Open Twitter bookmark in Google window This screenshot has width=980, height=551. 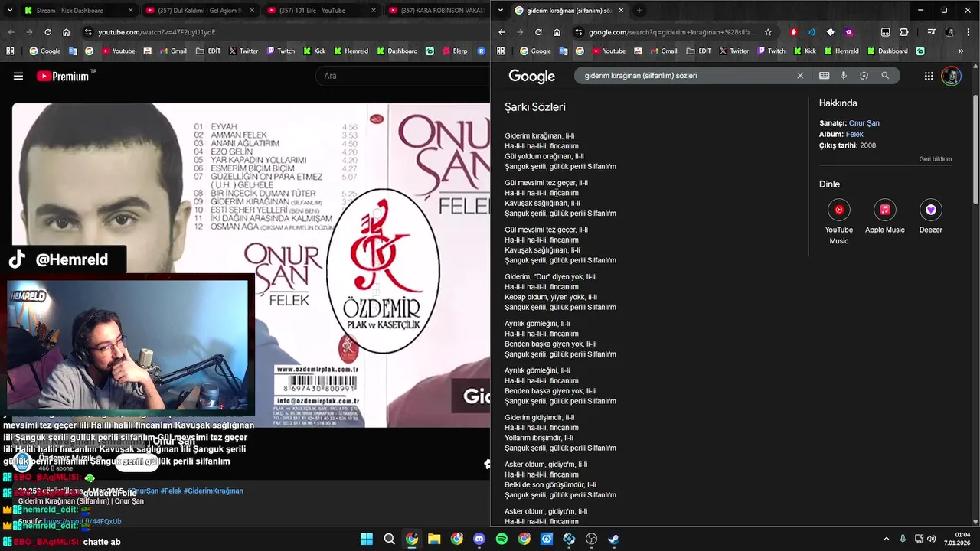(732, 51)
